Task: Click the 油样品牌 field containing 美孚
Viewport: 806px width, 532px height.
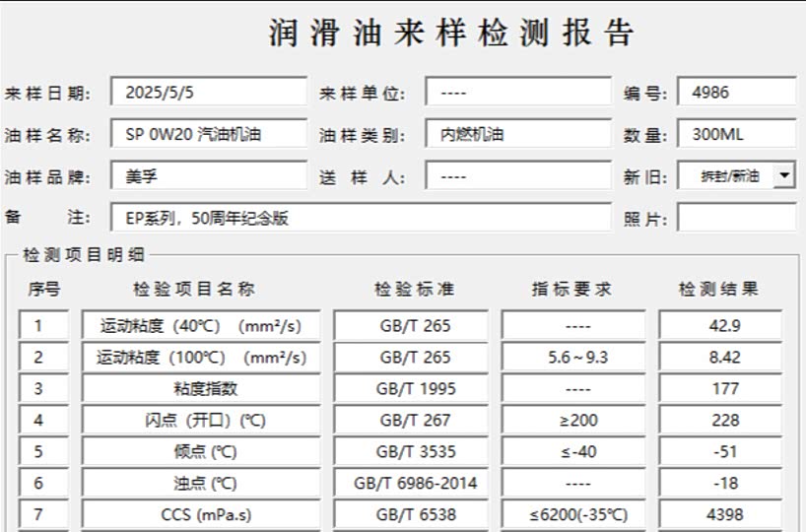Action: (209, 177)
